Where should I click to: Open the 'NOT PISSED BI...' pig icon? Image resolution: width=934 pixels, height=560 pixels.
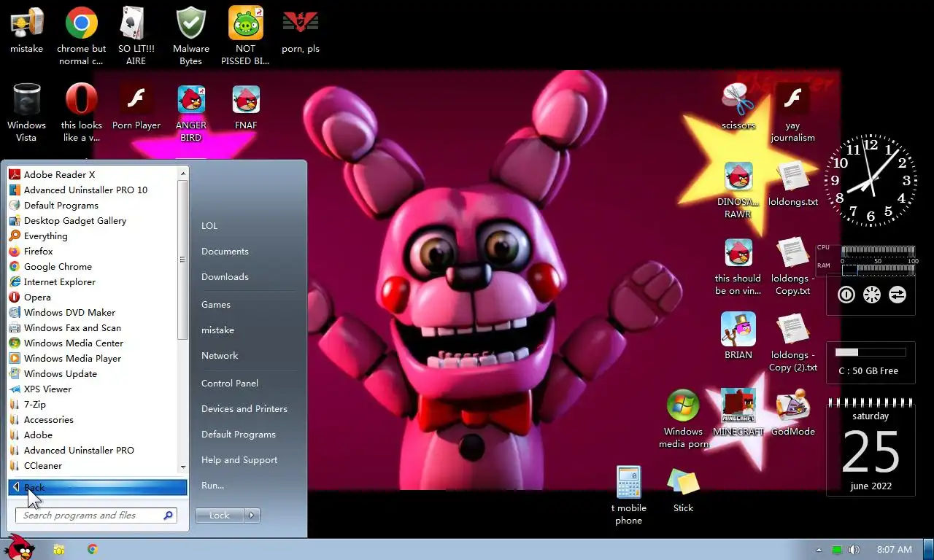click(x=245, y=36)
